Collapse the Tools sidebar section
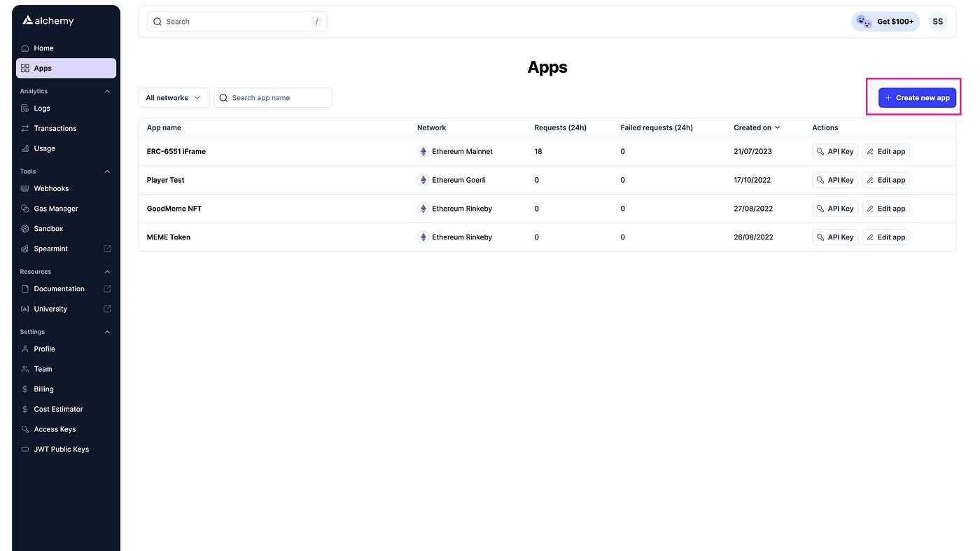 [x=107, y=172]
